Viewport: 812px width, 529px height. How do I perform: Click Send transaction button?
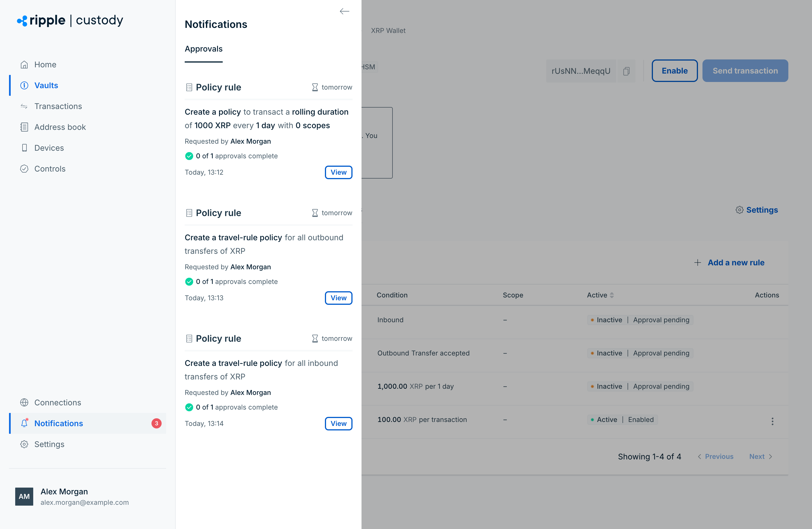point(745,71)
